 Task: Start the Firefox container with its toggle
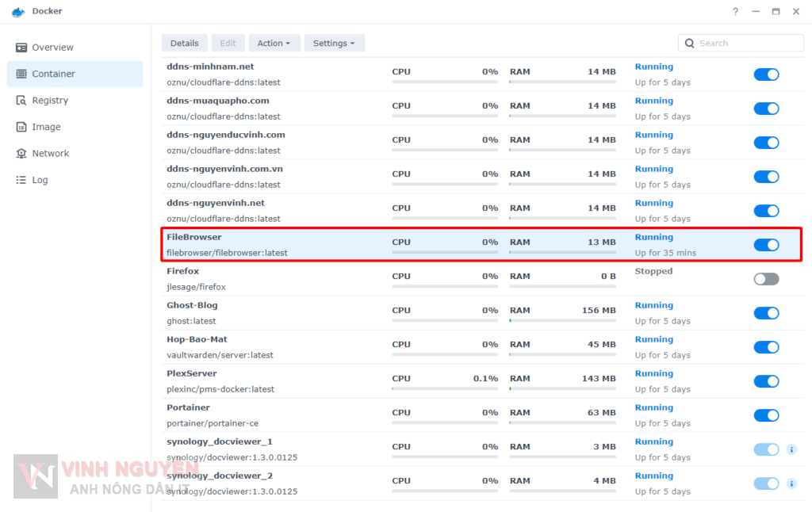coord(766,279)
